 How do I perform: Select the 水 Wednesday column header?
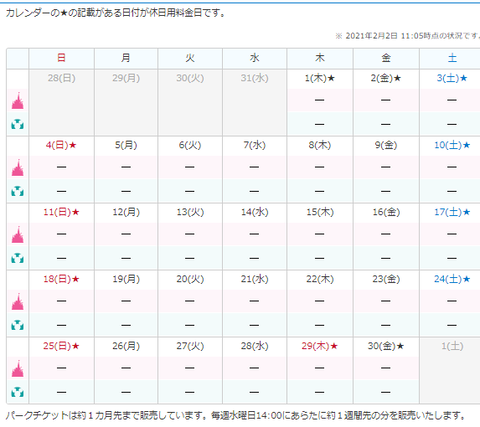tap(254, 58)
